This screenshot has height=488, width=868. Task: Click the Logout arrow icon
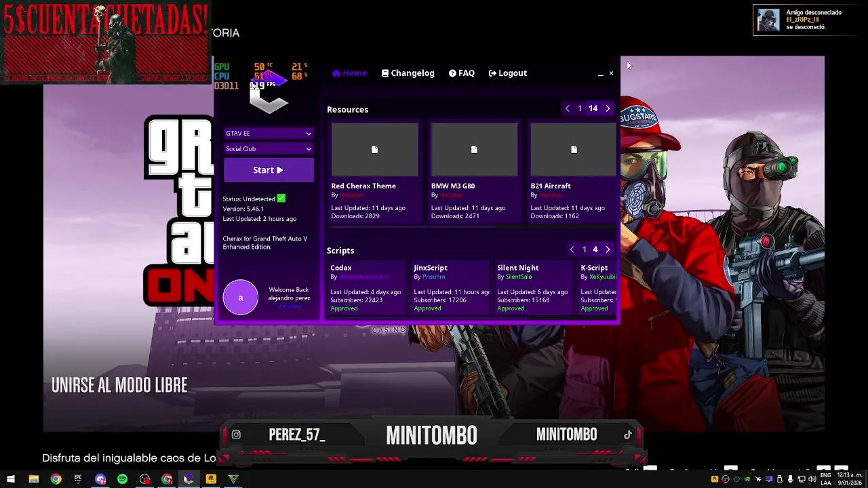pos(492,73)
